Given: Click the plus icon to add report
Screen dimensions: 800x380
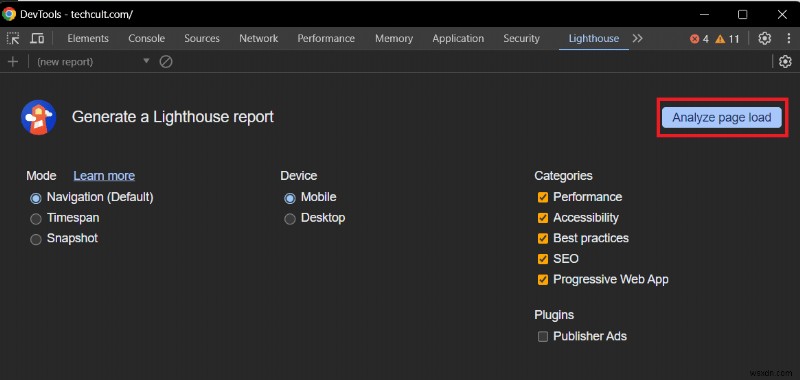Looking at the screenshot, I should [13, 62].
